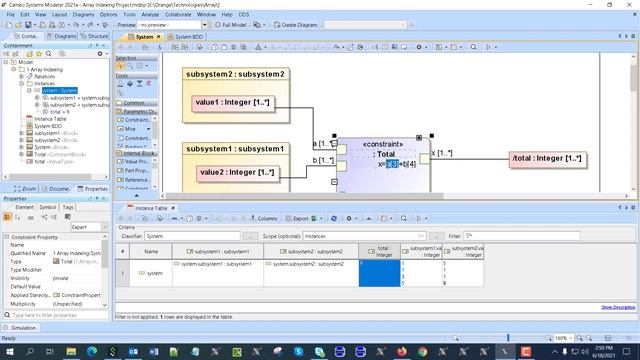
Task: Open the Preview dropdown
Action: pos(204,25)
